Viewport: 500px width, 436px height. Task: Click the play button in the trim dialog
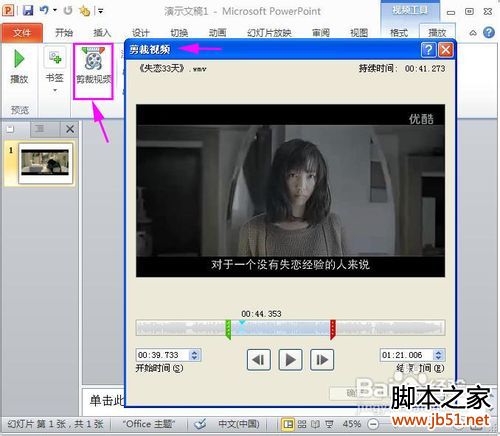pos(290,360)
